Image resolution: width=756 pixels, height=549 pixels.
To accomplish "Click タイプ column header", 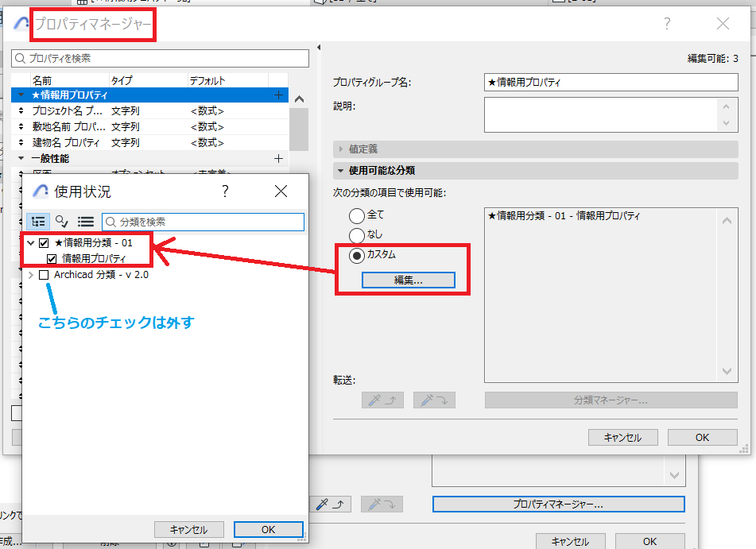I will click(x=148, y=80).
